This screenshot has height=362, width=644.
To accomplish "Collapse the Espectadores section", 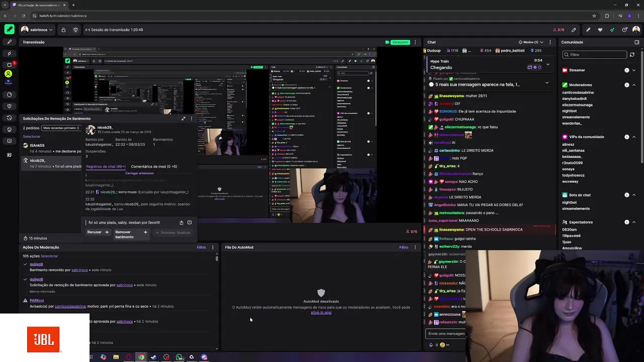I will 634,222.
